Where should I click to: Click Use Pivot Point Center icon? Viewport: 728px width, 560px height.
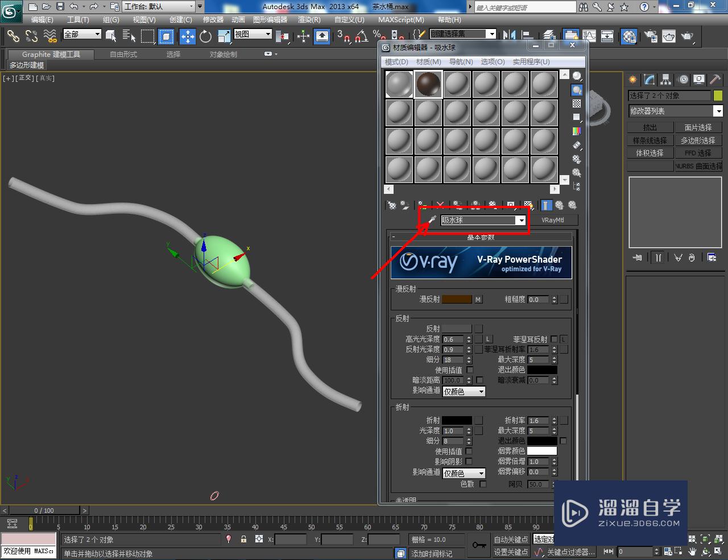(x=283, y=36)
